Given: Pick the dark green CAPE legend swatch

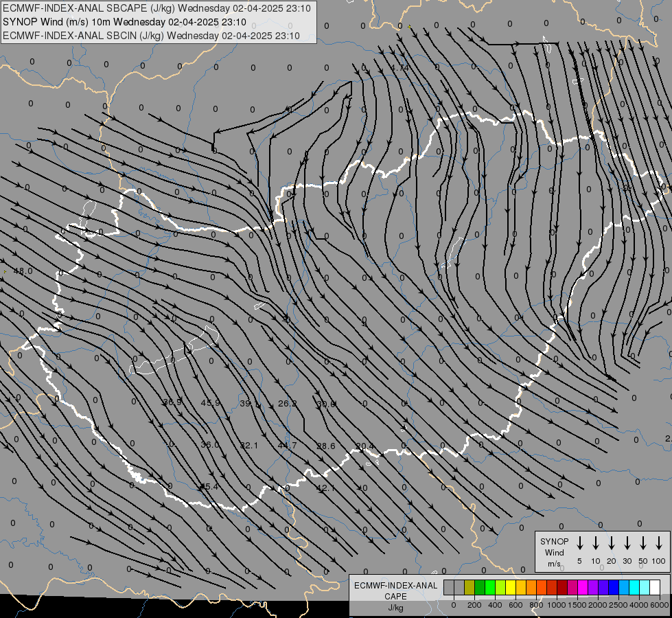Looking at the screenshot, I should tap(480, 588).
